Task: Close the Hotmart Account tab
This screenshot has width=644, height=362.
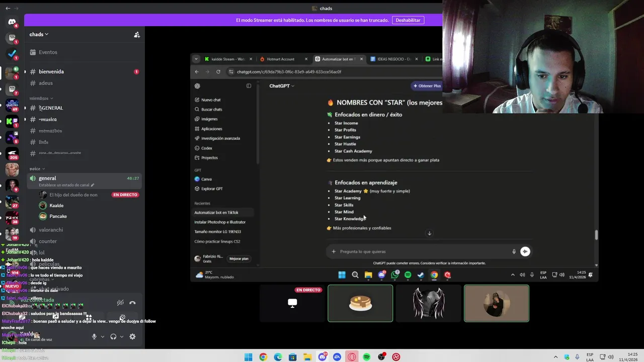Action: (306, 59)
